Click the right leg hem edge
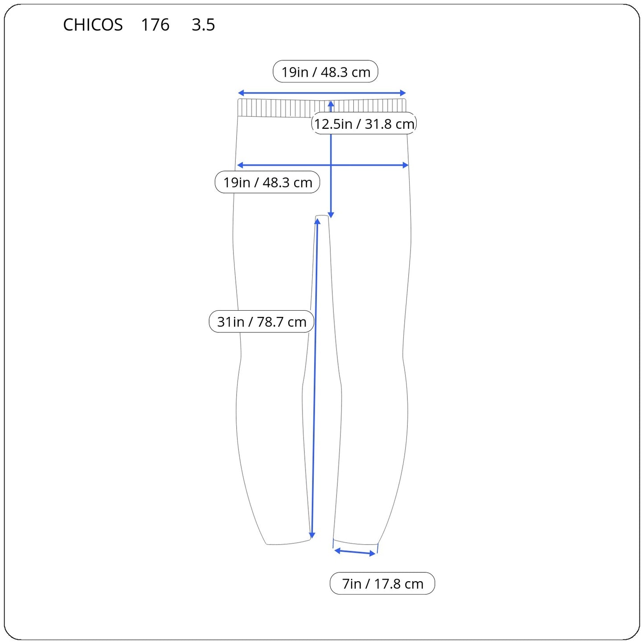 pyautogui.click(x=355, y=542)
